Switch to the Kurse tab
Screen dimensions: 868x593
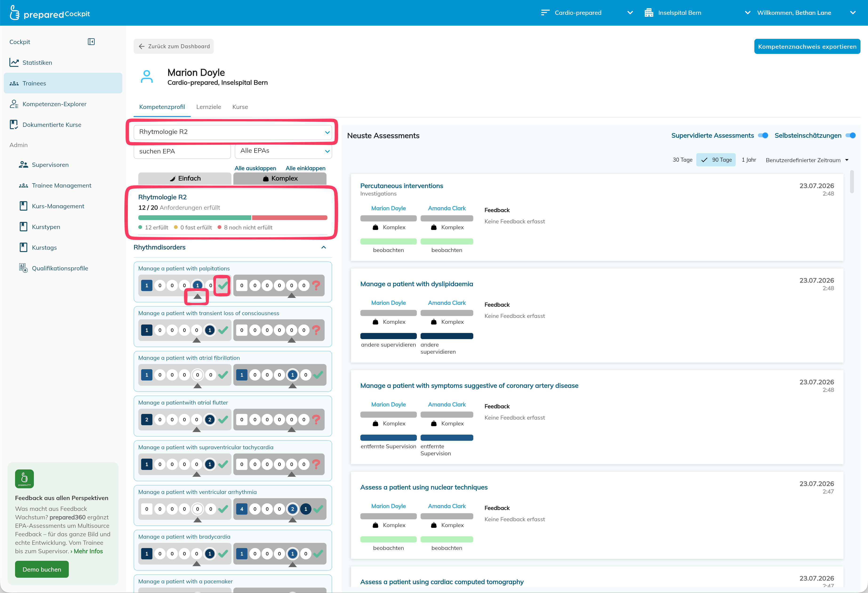pyautogui.click(x=240, y=107)
